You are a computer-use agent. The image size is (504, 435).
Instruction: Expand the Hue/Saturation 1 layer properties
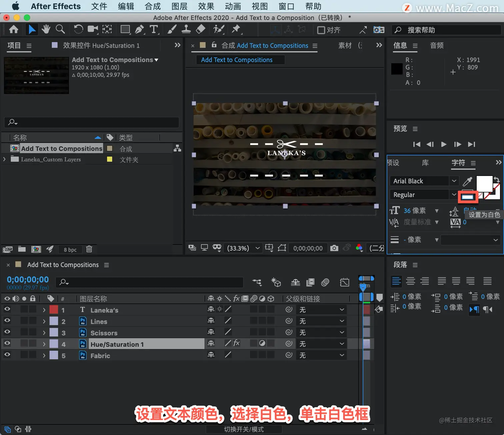pos(44,344)
